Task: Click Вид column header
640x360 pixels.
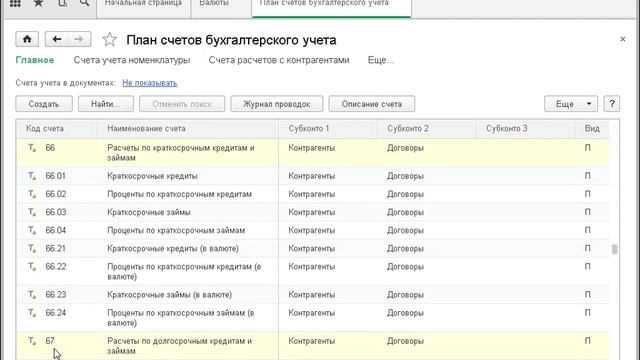Action: click(x=592, y=129)
